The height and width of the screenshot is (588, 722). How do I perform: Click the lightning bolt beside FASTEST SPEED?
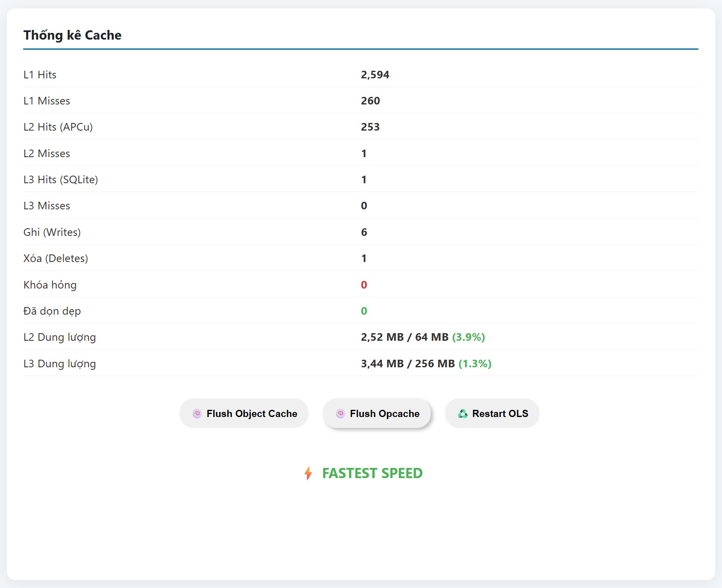[x=308, y=473]
